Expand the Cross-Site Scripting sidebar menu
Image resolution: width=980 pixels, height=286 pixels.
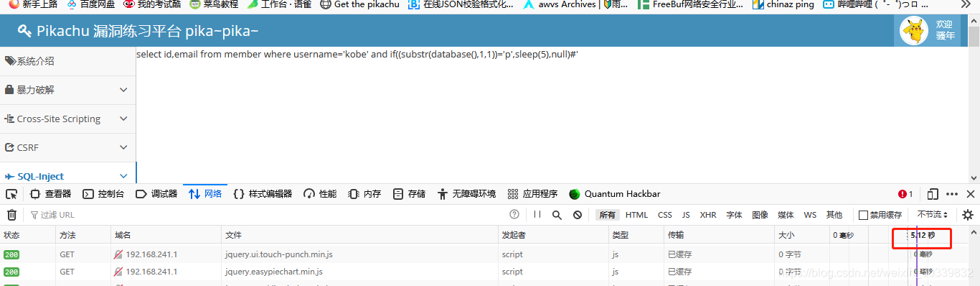(67, 119)
